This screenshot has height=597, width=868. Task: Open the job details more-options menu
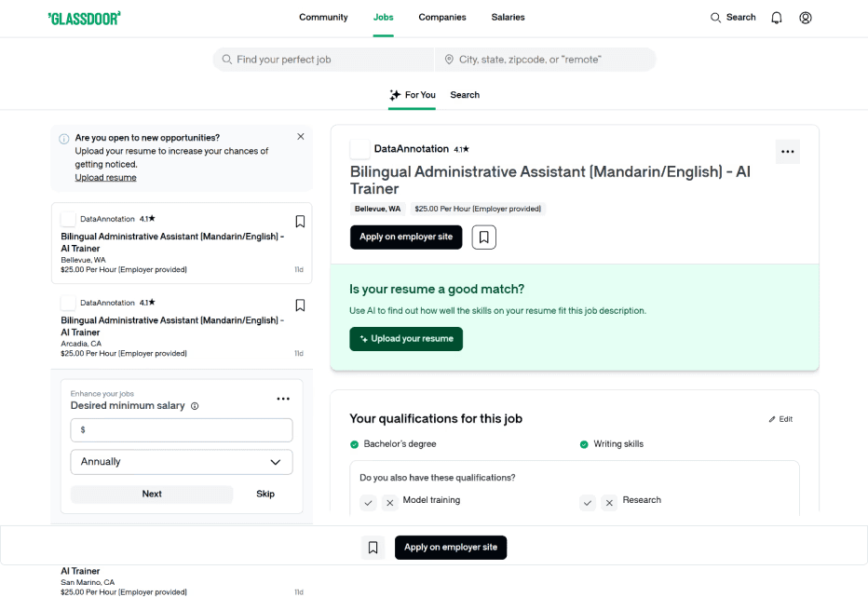788,152
